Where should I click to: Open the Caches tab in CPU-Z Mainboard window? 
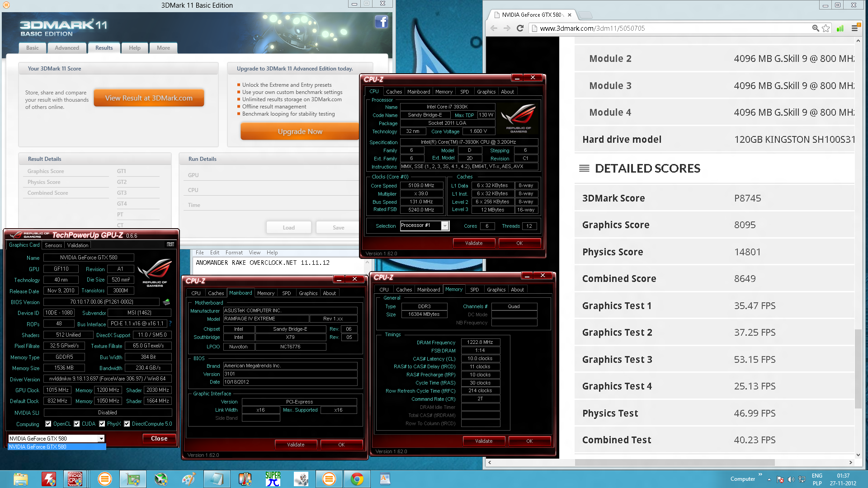(x=216, y=293)
